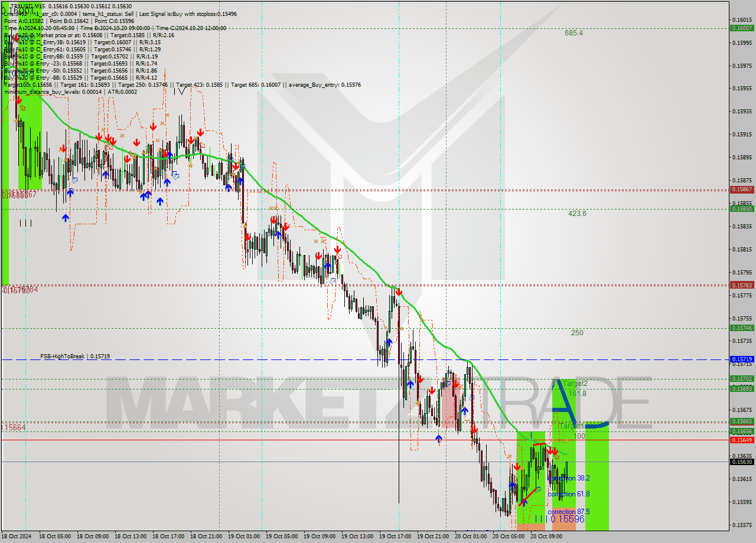The image size is (756, 543).
Task: Click the 161.8 level label
Action: point(578,393)
